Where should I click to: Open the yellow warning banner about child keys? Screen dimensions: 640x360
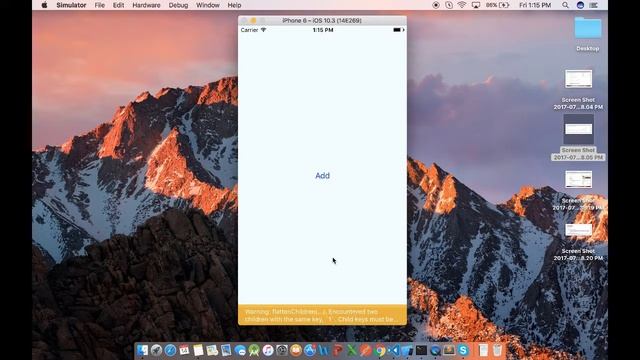[322, 315]
